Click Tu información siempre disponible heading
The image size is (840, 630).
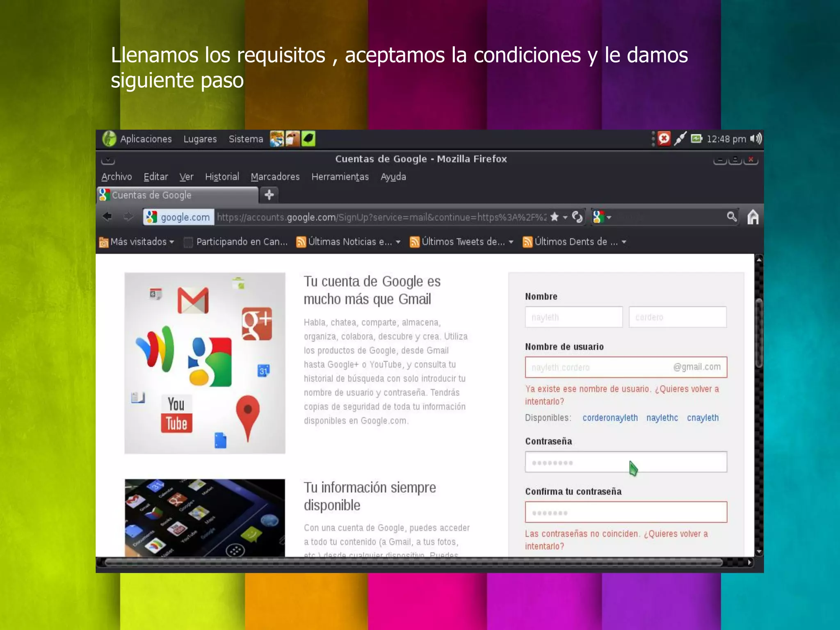pyautogui.click(x=370, y=496)
